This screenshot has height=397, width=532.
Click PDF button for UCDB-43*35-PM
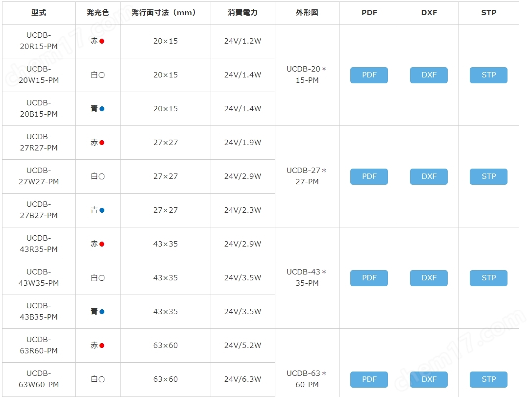369,278
